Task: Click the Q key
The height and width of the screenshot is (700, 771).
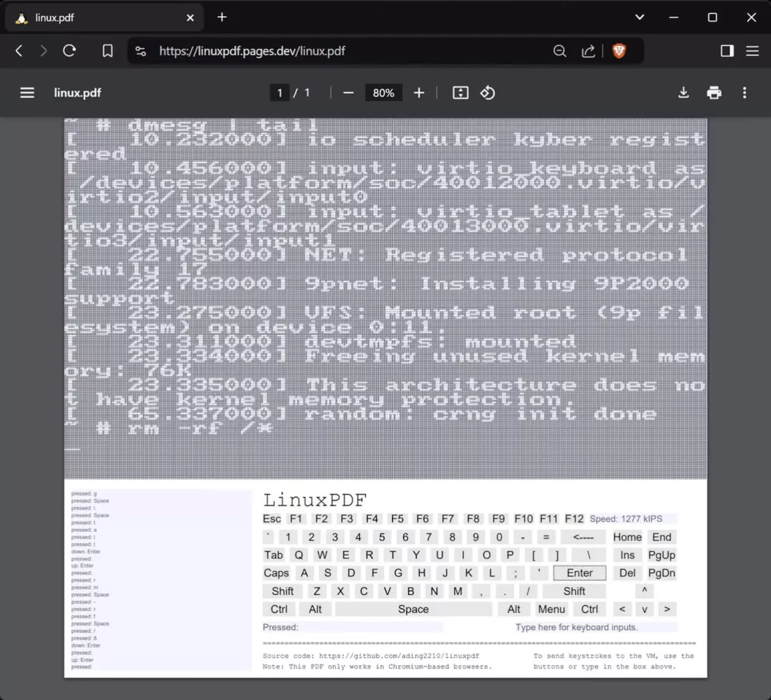Action: tap(299, 555)
